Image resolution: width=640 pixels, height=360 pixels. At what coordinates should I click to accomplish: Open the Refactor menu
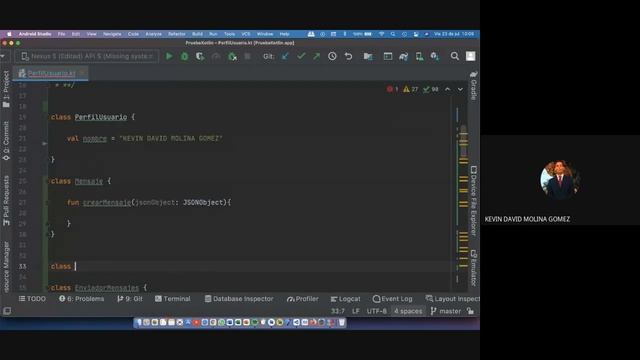pos(177,34)
